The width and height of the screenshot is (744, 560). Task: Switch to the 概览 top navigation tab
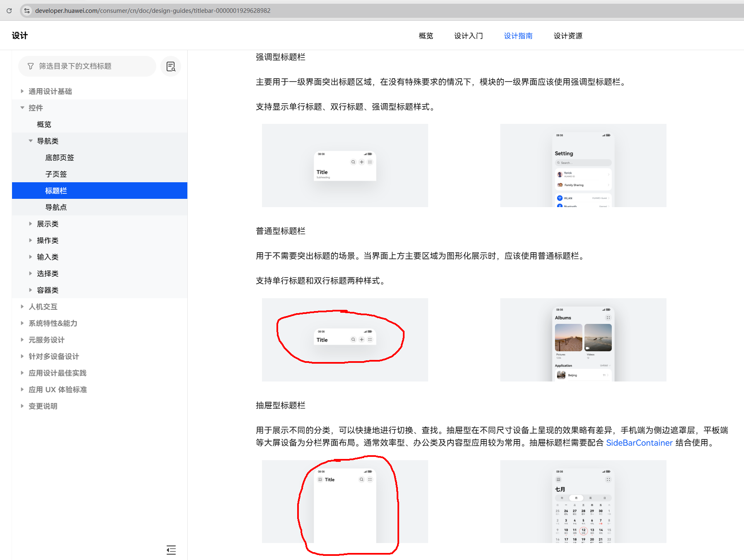pos(426,36)
